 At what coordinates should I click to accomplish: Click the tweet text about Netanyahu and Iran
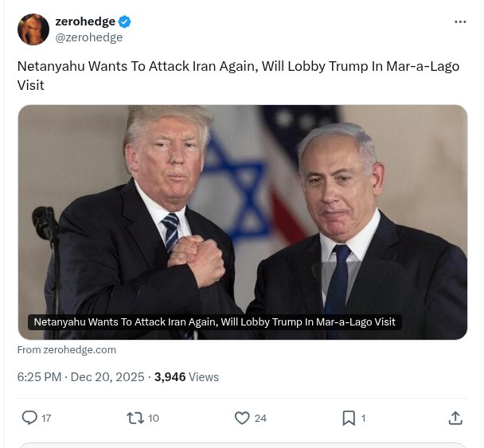tap(238, 76)
